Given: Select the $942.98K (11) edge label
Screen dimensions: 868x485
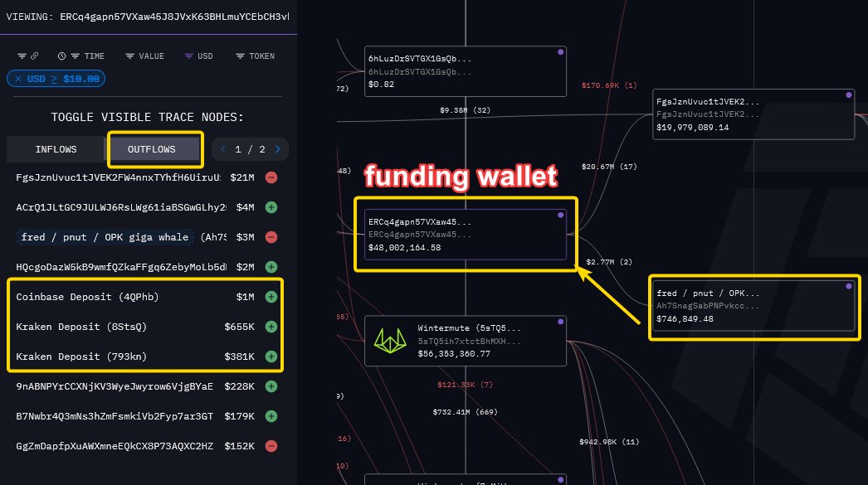Looking at the screenshot, I should 609,442.
